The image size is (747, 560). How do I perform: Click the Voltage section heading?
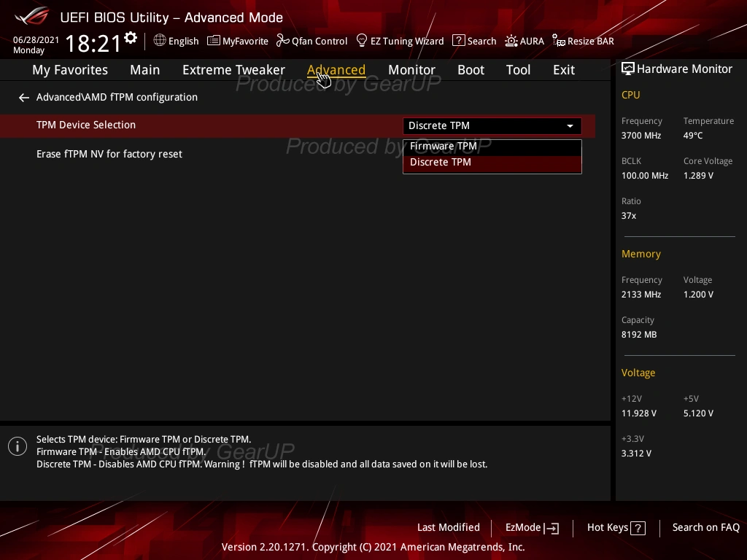tap(638, 373)
